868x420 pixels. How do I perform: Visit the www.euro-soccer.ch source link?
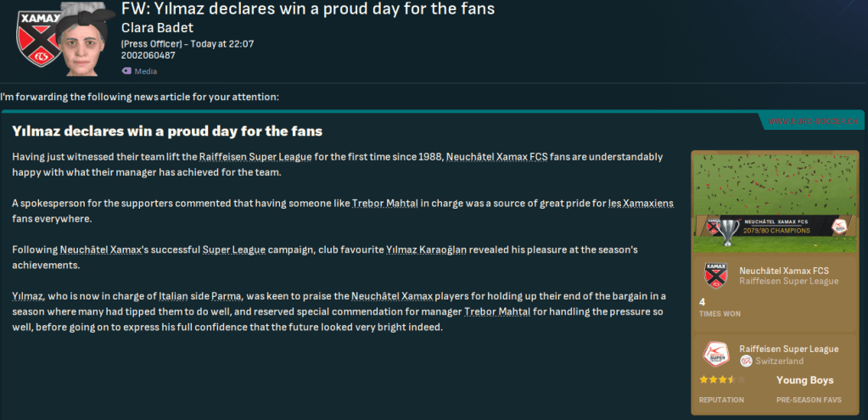[815, 122]
